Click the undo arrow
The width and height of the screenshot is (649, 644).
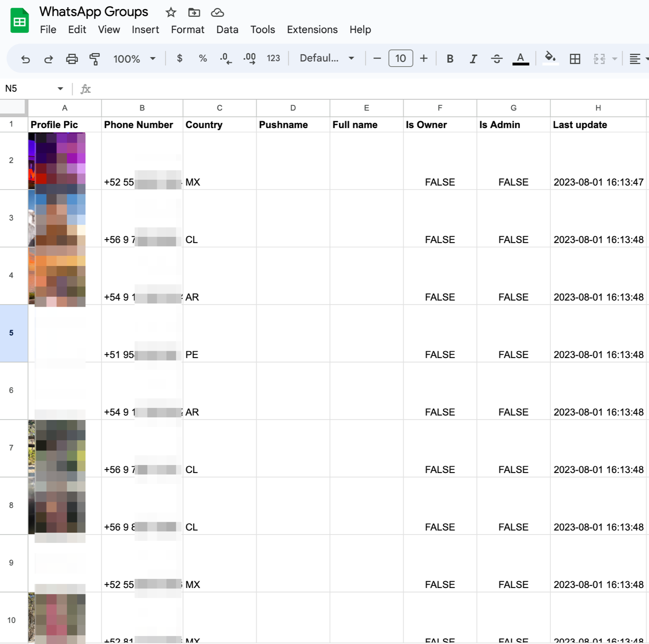[x=26, y=59]
